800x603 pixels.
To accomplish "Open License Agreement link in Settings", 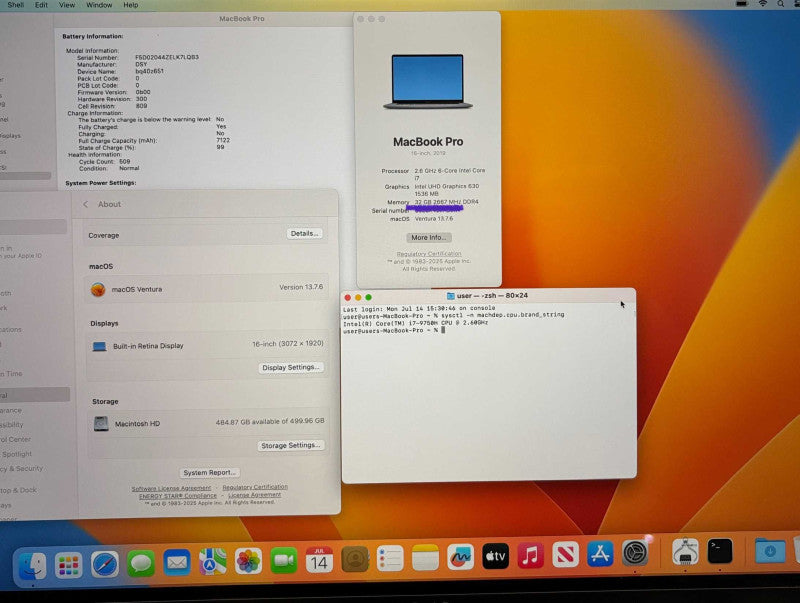I will point(254,494).
